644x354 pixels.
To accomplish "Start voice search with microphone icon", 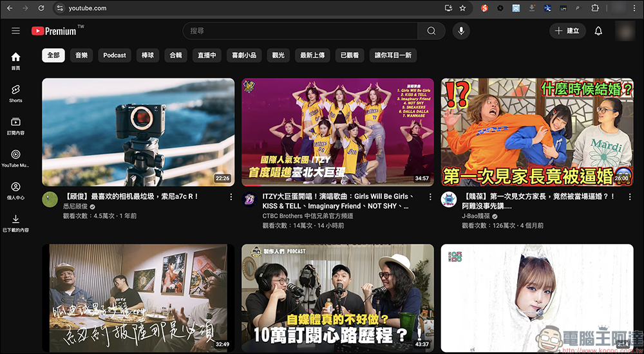I will [x=461, y=31].
